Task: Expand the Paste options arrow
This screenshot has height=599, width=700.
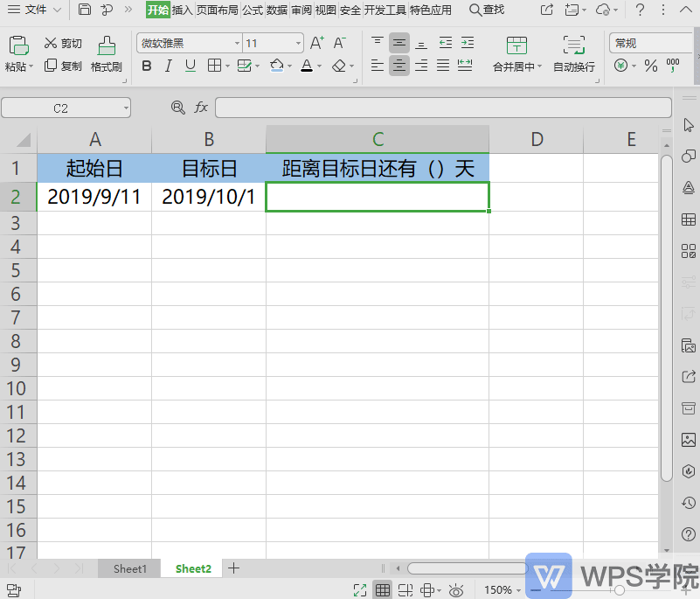Action: [31, 66]
